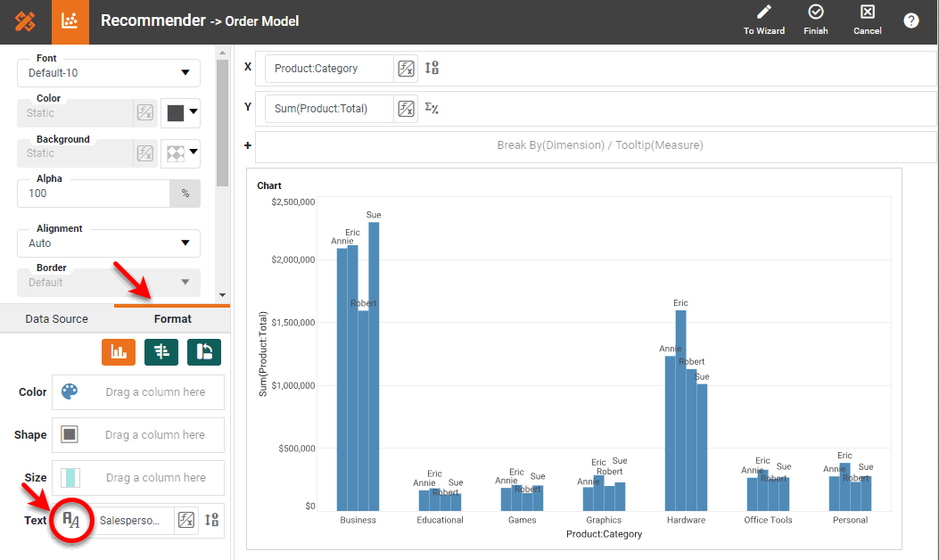This screenshot has height=560, width=939.
Task: Click the formula edit icon for X field
Action: coord(406,69)
